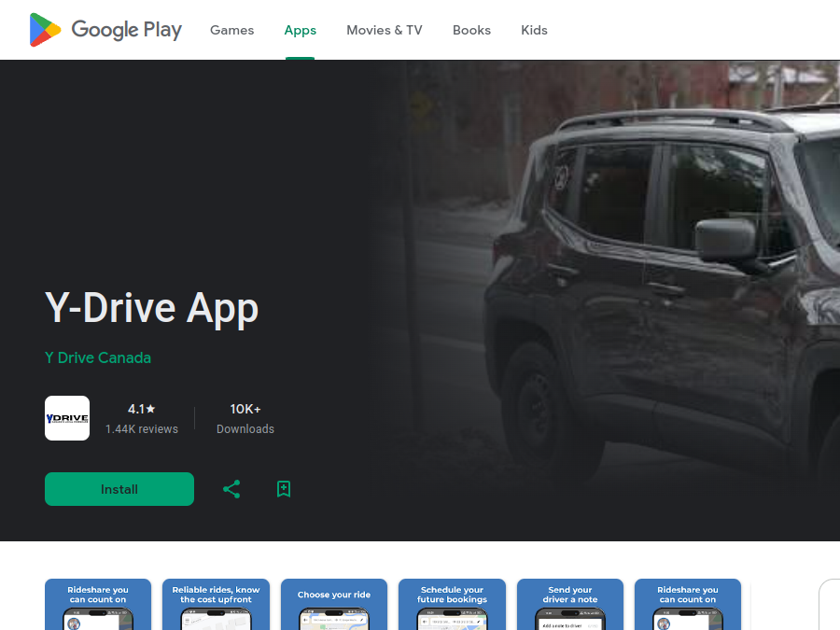Image resolution: width=840 pixels, height=630 pixels.
Task: Click the 4.1 star rating
Action: (142, 409)
